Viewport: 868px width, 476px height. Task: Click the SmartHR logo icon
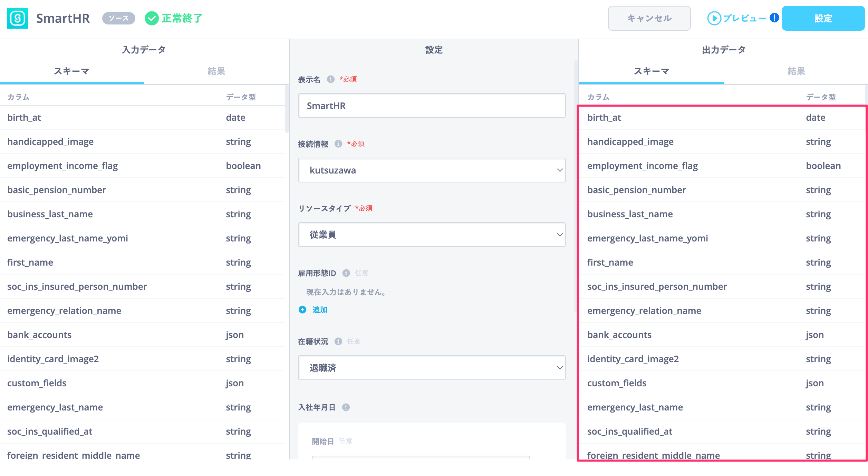click(18, 18)
